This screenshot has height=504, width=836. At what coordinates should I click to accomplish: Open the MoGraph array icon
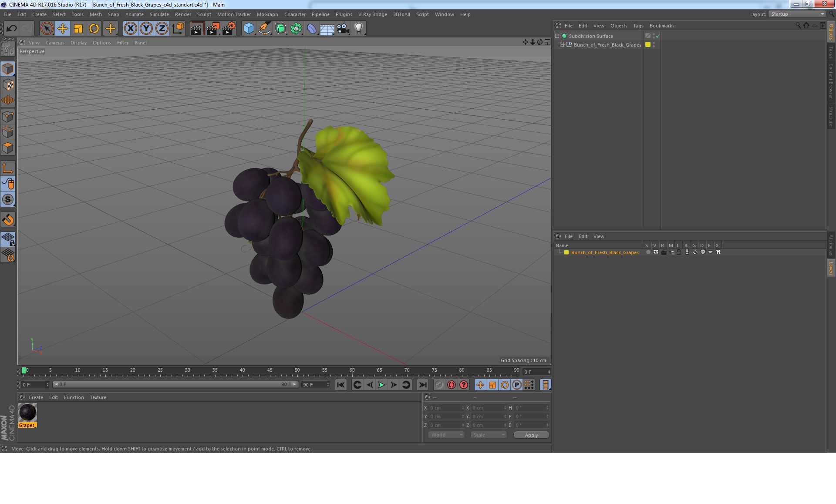tap(296, 29)
